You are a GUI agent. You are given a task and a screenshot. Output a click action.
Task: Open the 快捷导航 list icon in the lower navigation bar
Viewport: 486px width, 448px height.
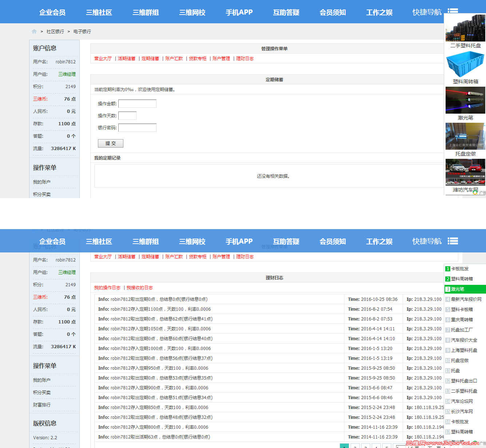coord(453,241)
